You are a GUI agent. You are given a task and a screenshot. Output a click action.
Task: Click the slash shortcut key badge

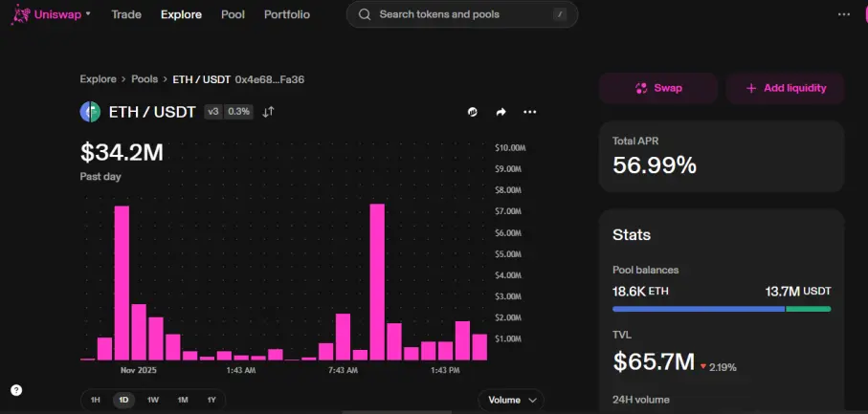coord(560,15)
